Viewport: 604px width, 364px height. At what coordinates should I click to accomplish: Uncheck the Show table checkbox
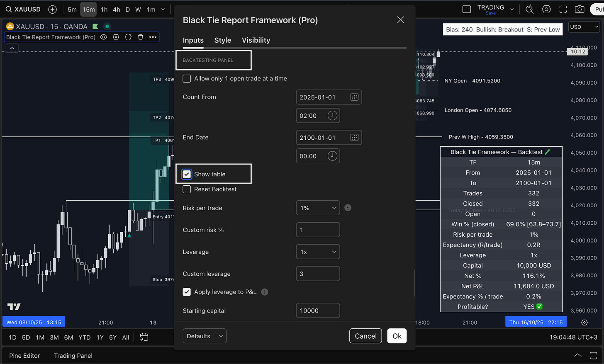(187, 174)
